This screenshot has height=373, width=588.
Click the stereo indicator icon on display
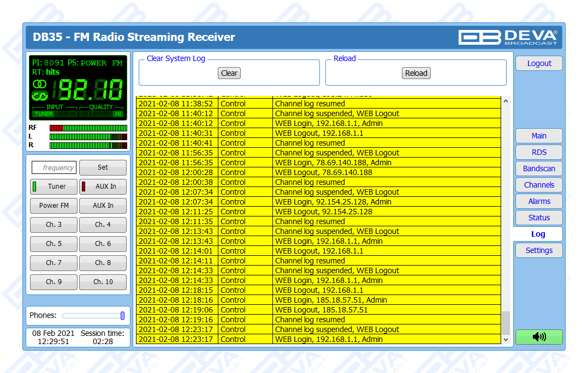point(39,84)
